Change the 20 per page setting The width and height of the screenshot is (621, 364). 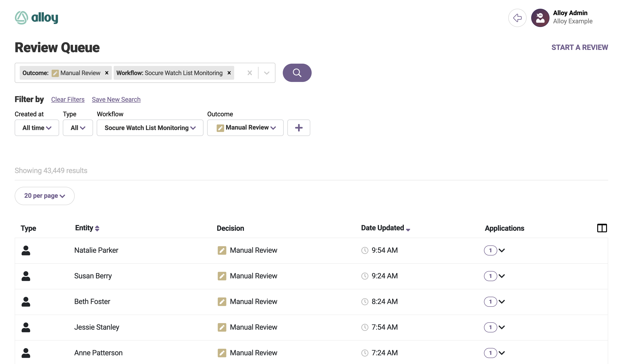(45, 196)
